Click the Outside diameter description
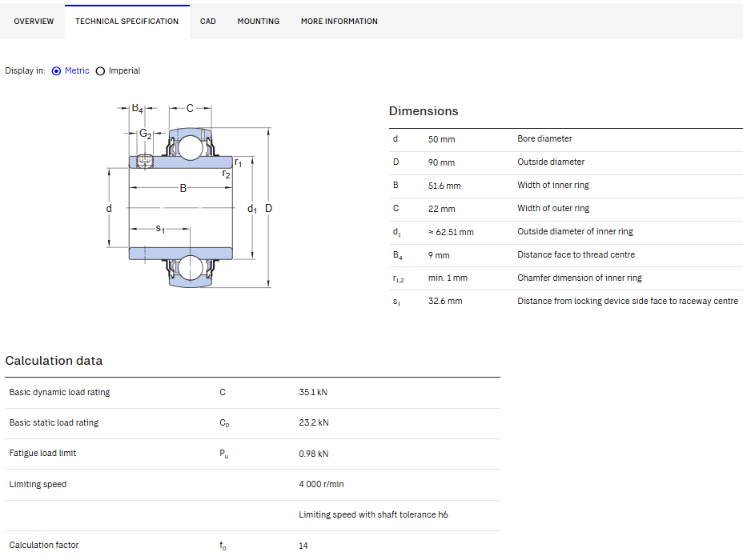 pos(551,162)
